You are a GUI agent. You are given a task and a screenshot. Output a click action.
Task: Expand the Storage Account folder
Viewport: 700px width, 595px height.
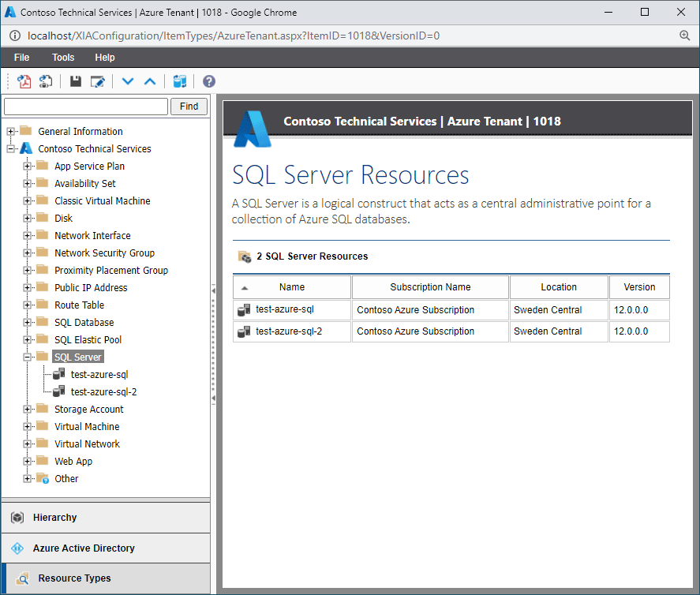(28, 410)
